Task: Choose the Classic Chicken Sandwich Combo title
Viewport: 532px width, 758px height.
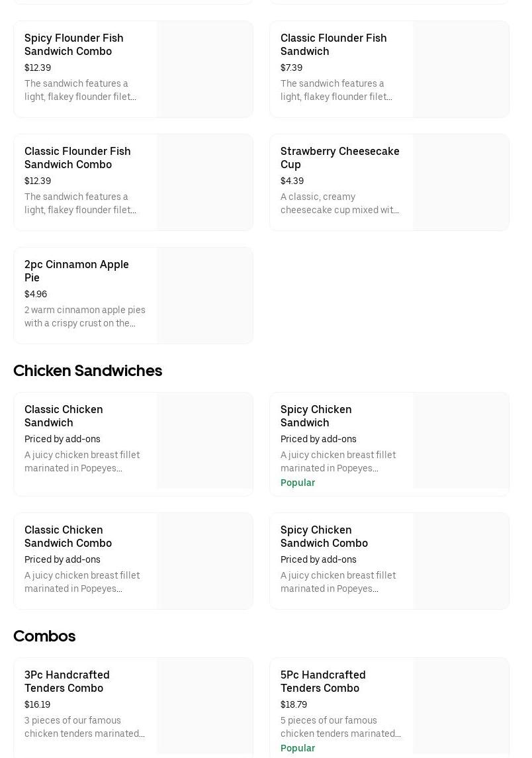Action: pos(68,536)
